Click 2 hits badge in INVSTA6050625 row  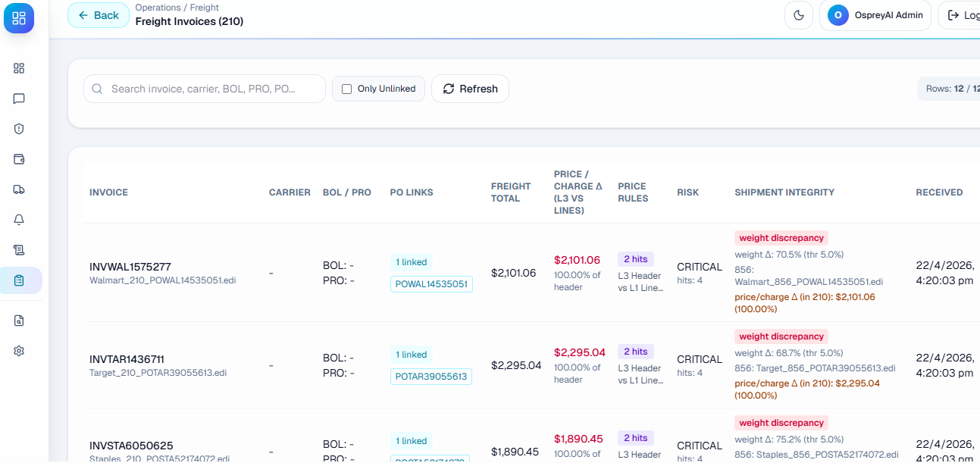pyautogui.click(x=636, y=438)
